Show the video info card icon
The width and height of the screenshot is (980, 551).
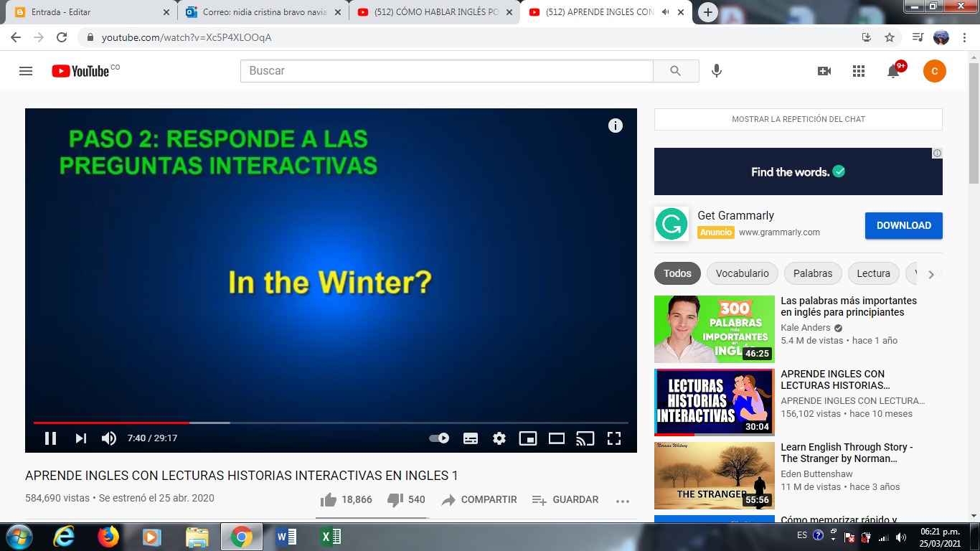point(616,126)
